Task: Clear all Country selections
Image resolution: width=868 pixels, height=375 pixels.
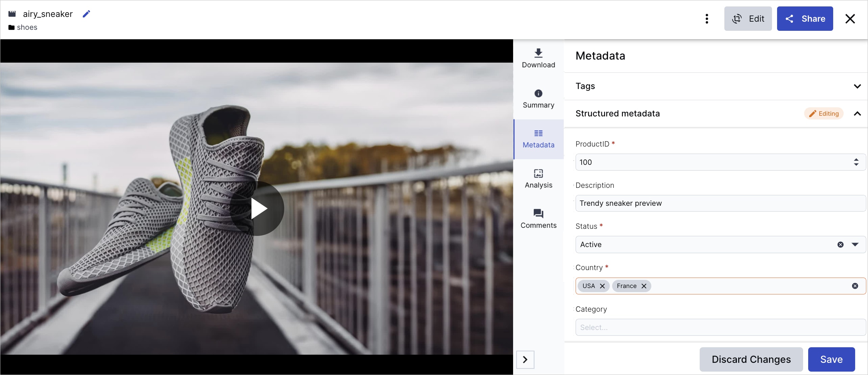Action: point(855,286)
